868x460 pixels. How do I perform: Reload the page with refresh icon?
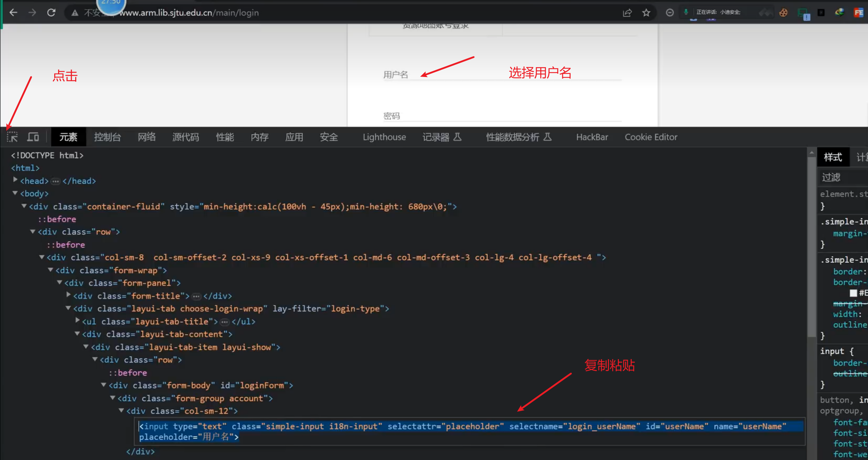pyautogui.click(x=51, y=13)
